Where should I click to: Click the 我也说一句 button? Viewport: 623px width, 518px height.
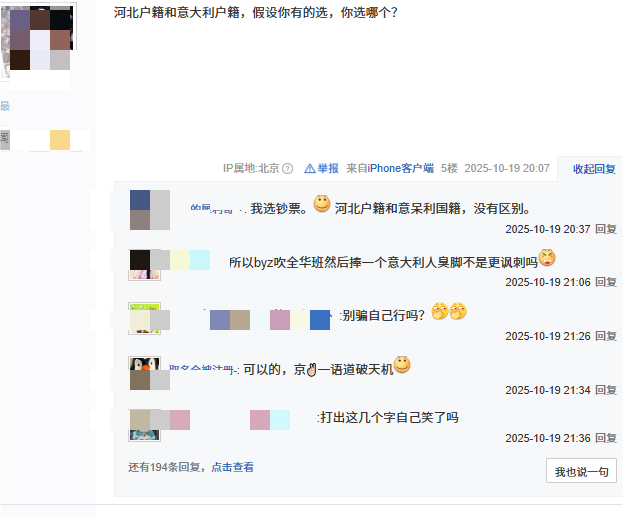tap(581, 471)
